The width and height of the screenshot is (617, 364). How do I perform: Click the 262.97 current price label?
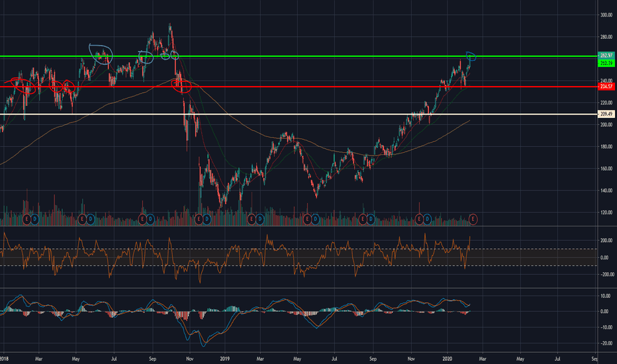click(606, 56)
